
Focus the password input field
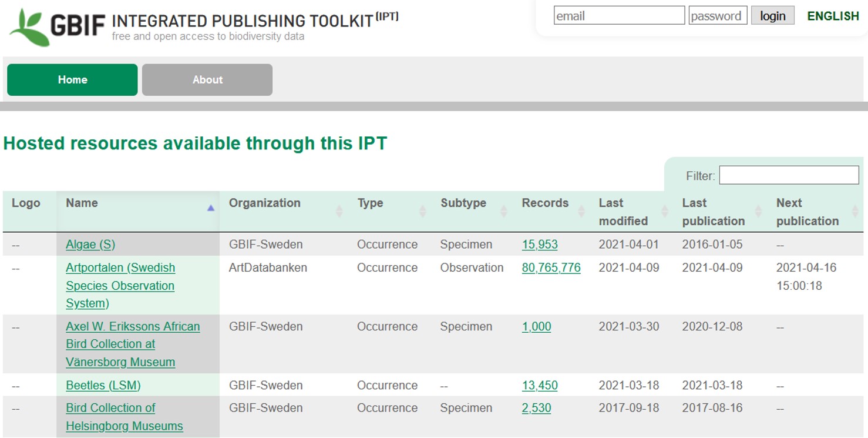pos(718,15)
